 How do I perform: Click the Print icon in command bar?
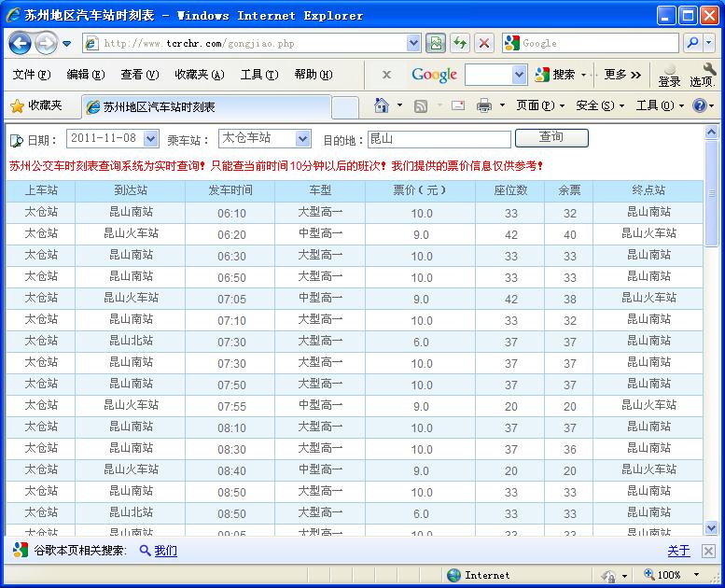(483, 105)
